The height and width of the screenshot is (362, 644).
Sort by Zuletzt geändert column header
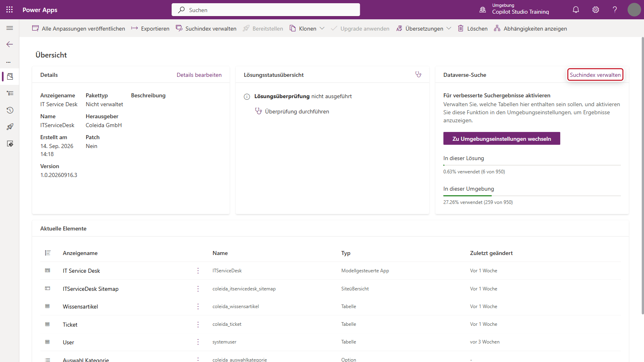pyautogui.click(x=491, y=253)
